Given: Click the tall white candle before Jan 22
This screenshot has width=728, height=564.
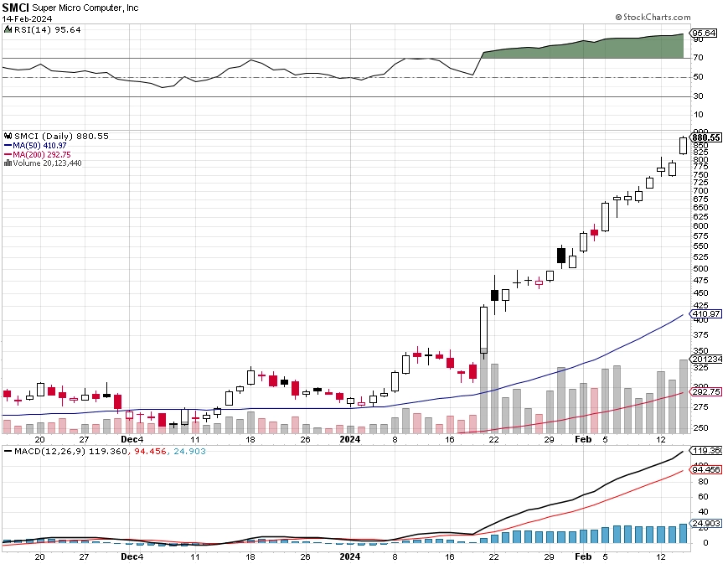Looking at the screenshot, I should (483, 330).
